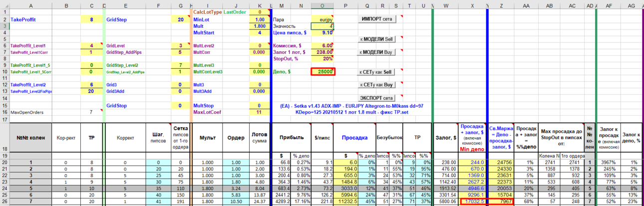Select column header P
Image resolution: width=644 pixels, height=206 pixels.
pyautogui.click(x=345, y=5)
